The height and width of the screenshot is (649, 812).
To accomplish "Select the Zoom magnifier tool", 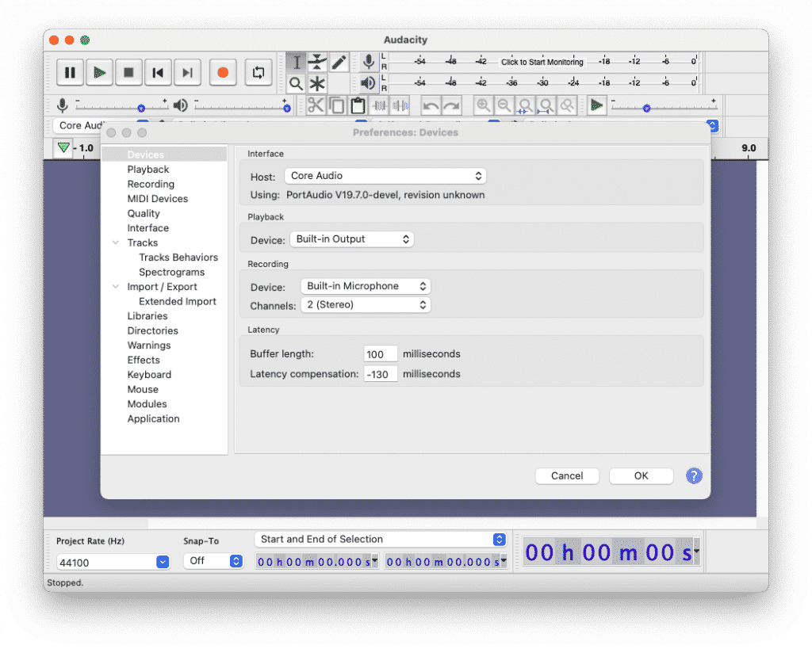I will coord(297,83).
